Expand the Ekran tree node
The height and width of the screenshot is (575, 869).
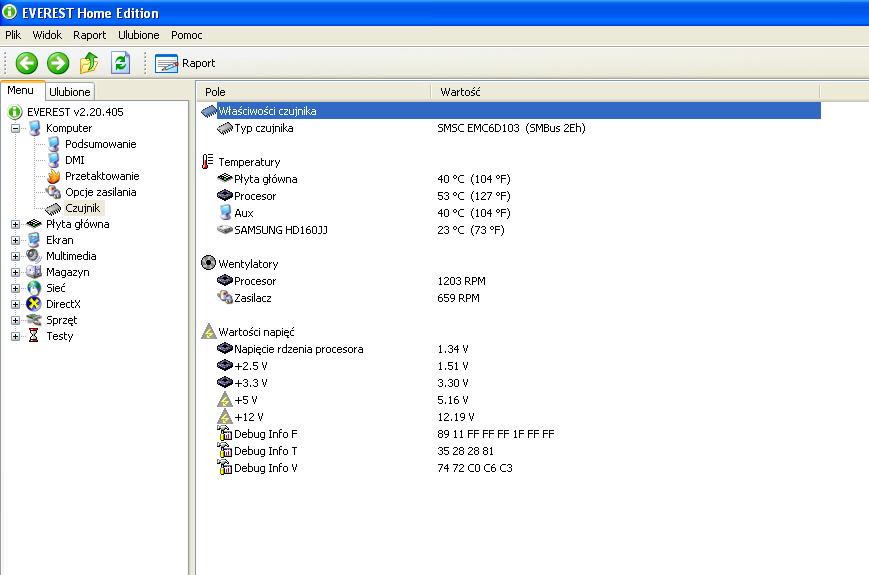pos(16,240)
